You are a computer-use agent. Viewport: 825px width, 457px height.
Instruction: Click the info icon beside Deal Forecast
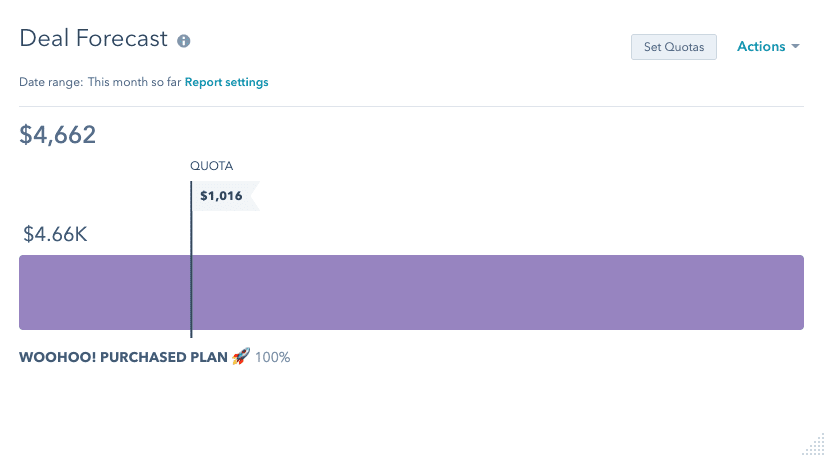(183, 41)
